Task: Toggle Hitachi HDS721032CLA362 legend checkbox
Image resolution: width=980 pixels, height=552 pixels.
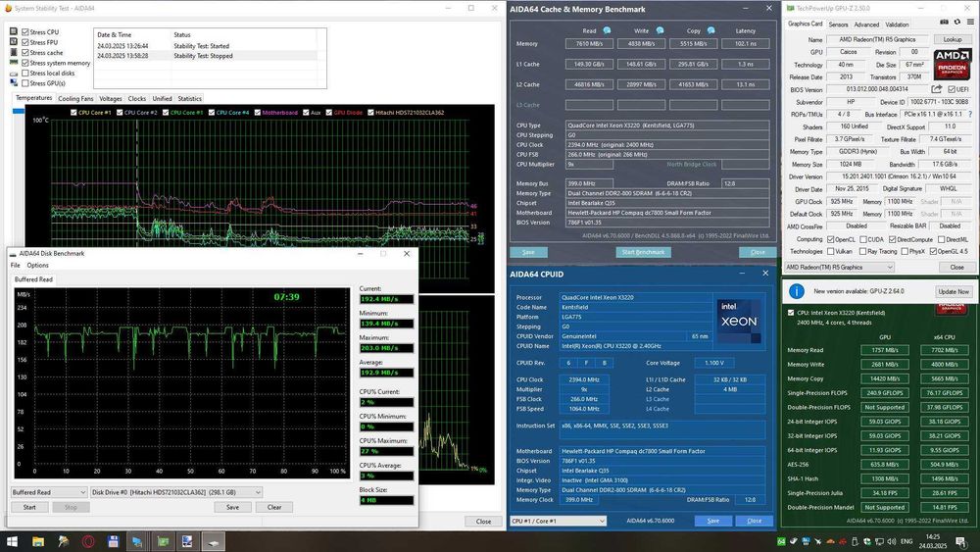Action: 370,113
